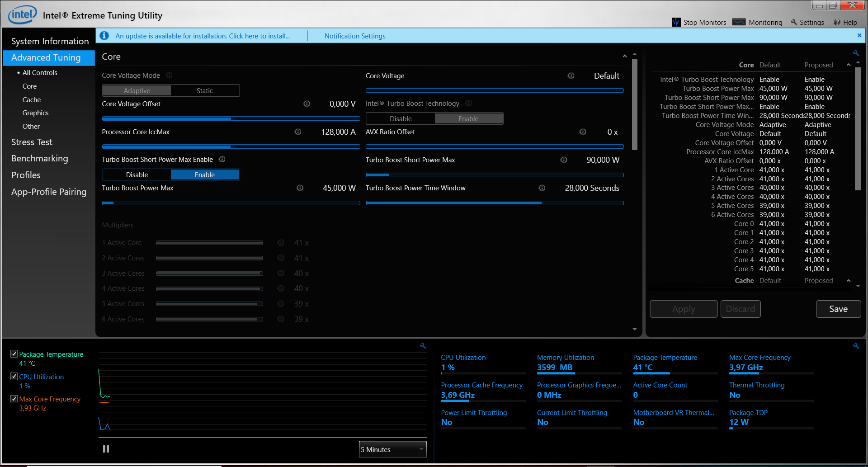Open monitor tiles wrench settings
Image resolution: width=868 pixels, height=467 pixels.
tap(856, 346)
